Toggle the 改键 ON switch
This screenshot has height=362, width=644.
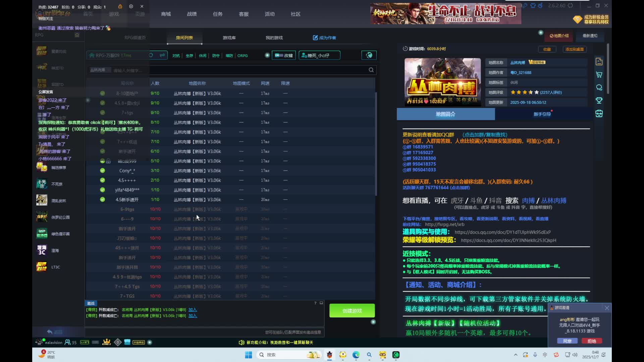pyautogui.click(x=279, y=55)
